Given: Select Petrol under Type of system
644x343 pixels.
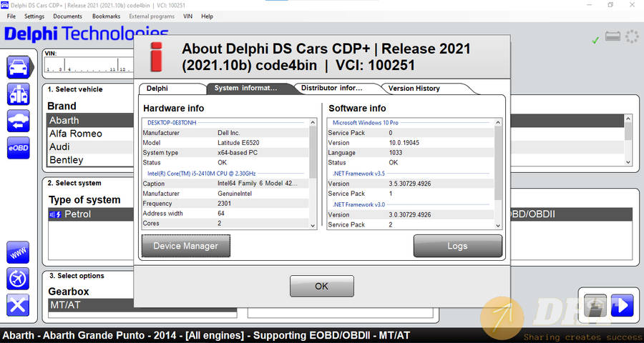Looking at the screenshot, I should (x=91, y=214).
